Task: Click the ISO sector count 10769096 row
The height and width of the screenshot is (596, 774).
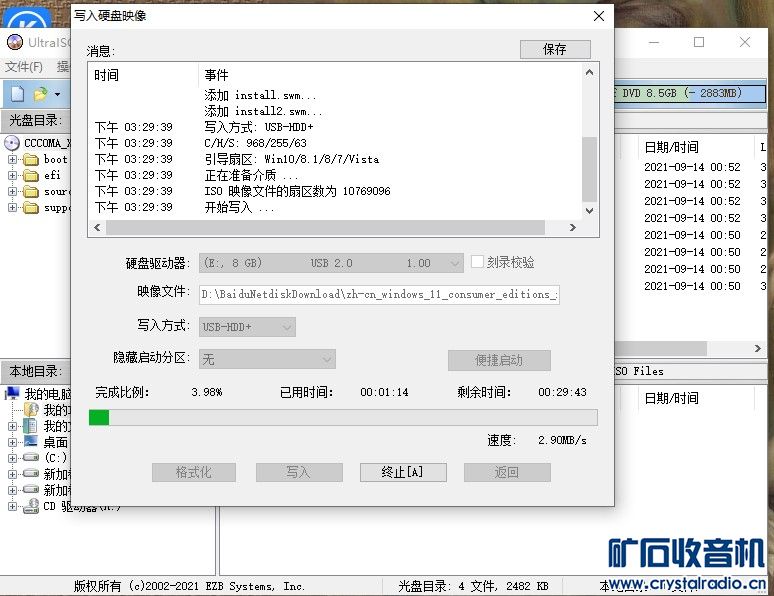Action: click(335, 191)
